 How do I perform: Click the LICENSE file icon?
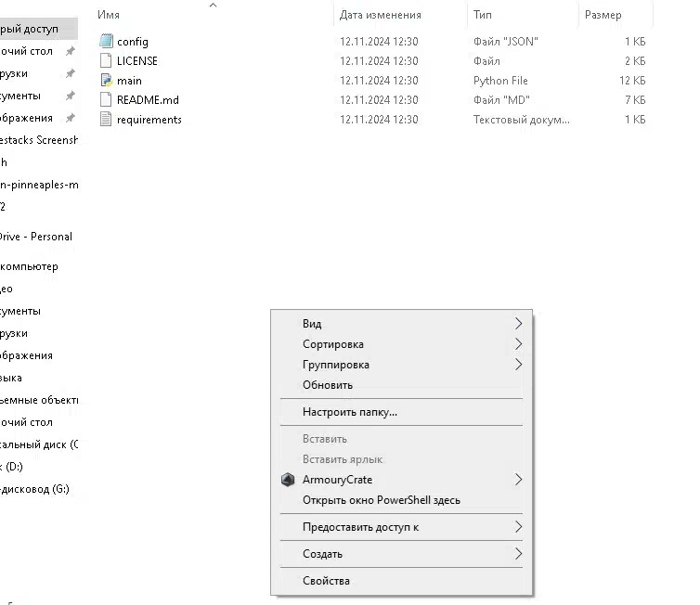click(106, 60)
